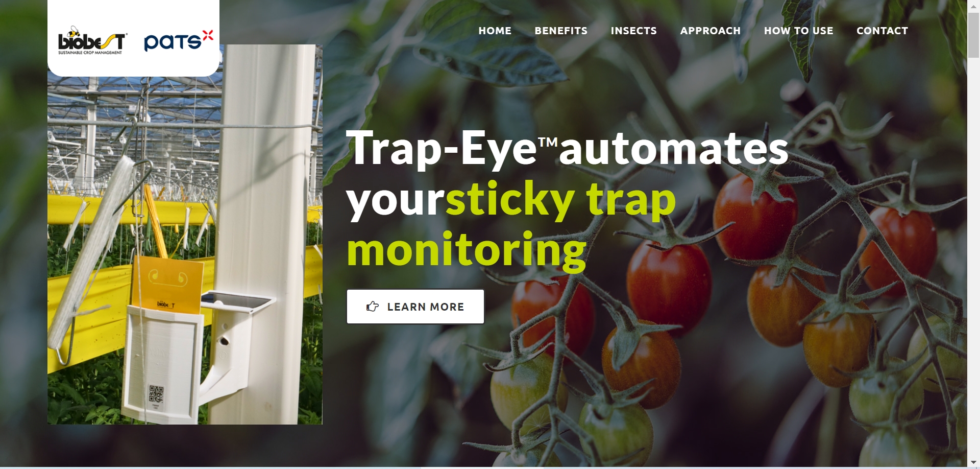Click the scrollbar down arrow
This screenshot has width=980, height=469.
click(x=973, y=462)
